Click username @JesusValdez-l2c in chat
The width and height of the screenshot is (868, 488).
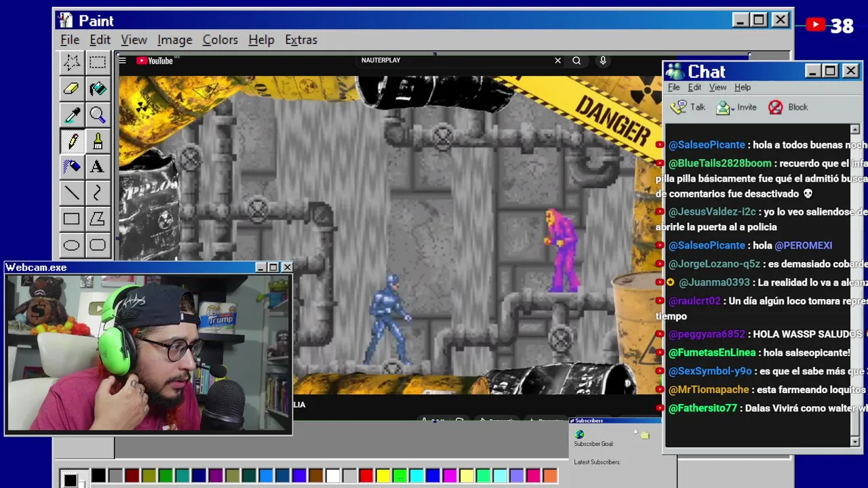click(x=713, y=212)
